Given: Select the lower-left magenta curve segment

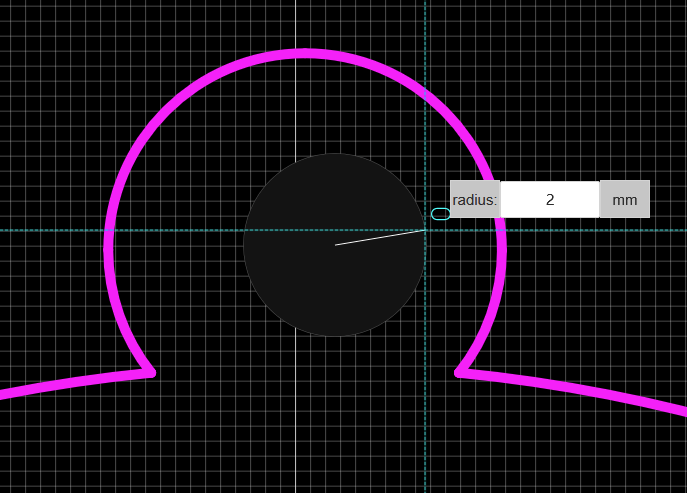Looking at the screenshot, I should point(70,381).
